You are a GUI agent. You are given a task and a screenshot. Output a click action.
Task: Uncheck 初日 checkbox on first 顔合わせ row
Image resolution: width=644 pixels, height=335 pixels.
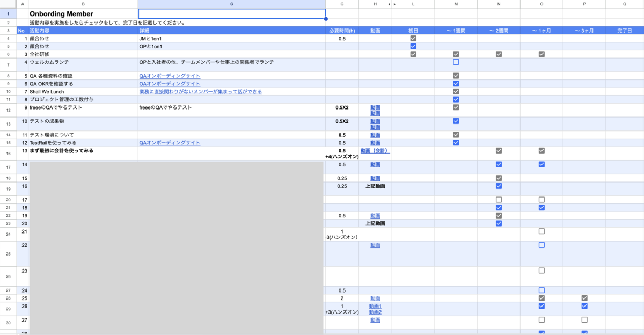[x=413, y=38]
